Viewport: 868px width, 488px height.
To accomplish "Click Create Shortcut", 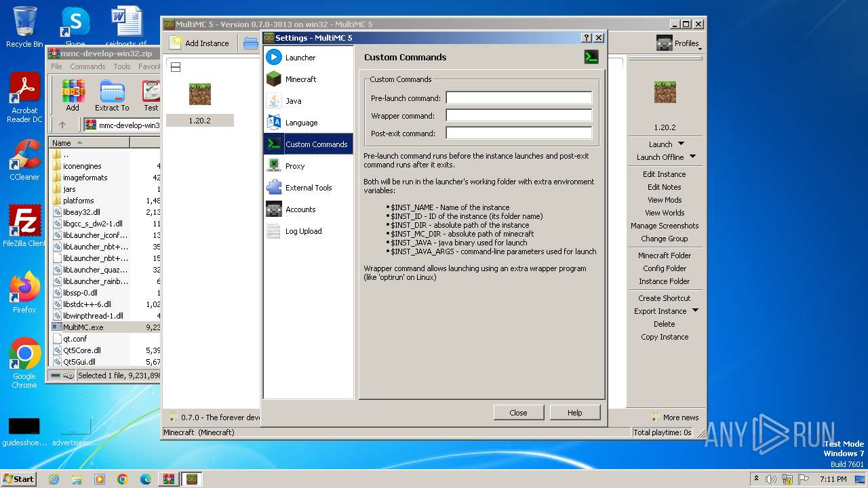I will 665,298.
